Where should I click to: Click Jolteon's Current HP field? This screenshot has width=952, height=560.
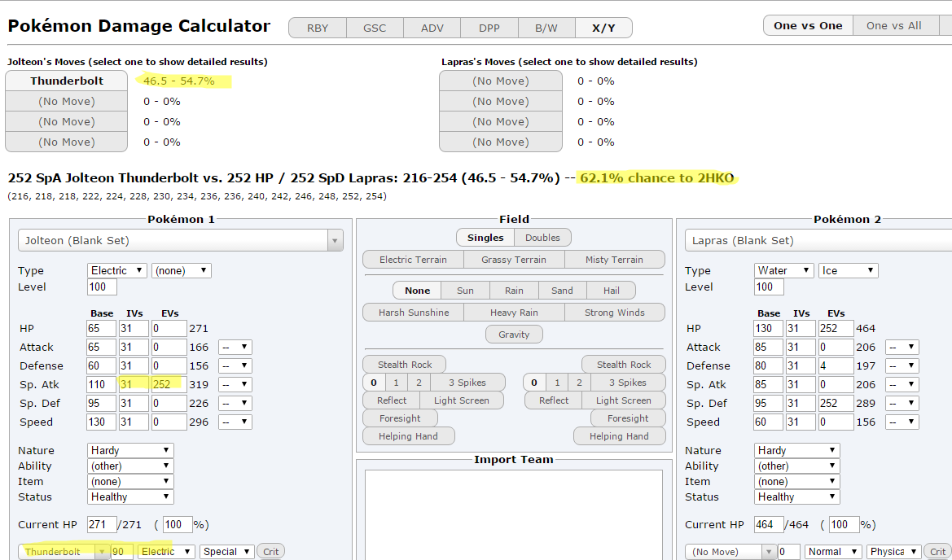pyautogui.click(x=102, y=525)
